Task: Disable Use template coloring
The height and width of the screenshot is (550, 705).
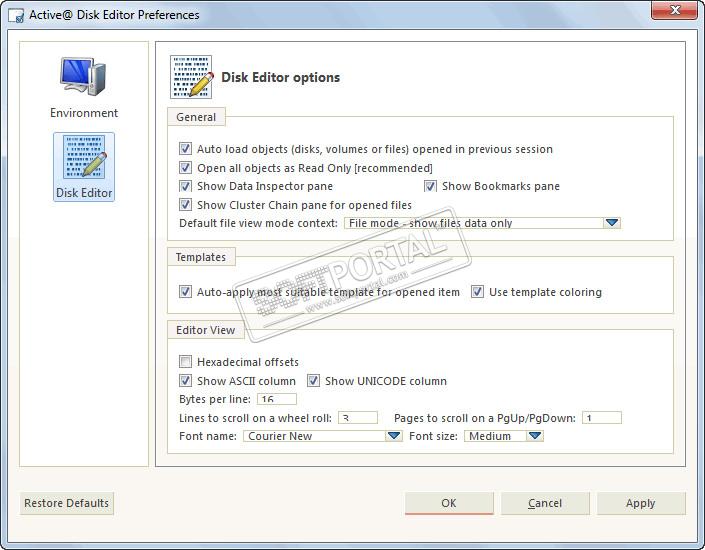Action: click(477, 292)
